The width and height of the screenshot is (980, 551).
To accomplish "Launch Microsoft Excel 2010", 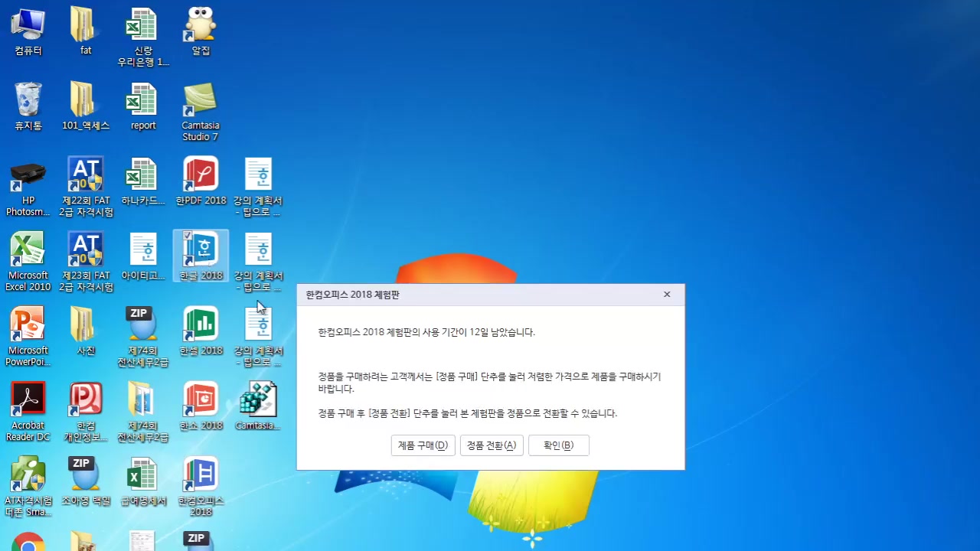I will [x=28, y=249].
